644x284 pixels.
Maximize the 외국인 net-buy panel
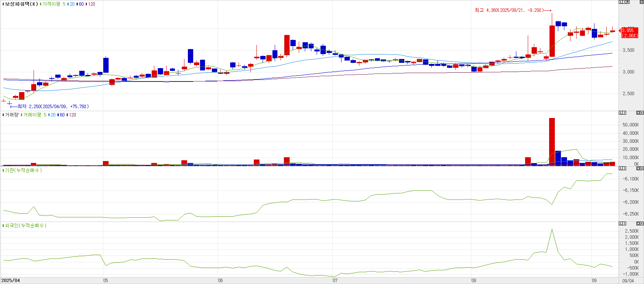tap(638, 223)
